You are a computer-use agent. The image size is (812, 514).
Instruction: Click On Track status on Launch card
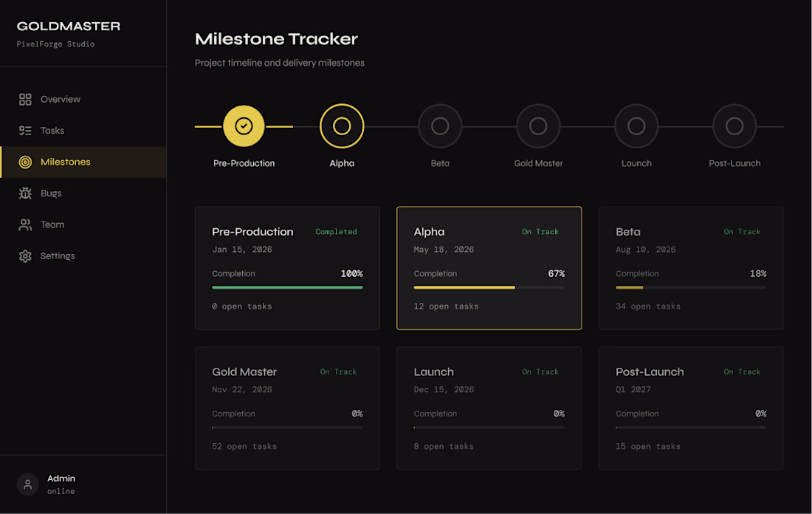[540, 372]
